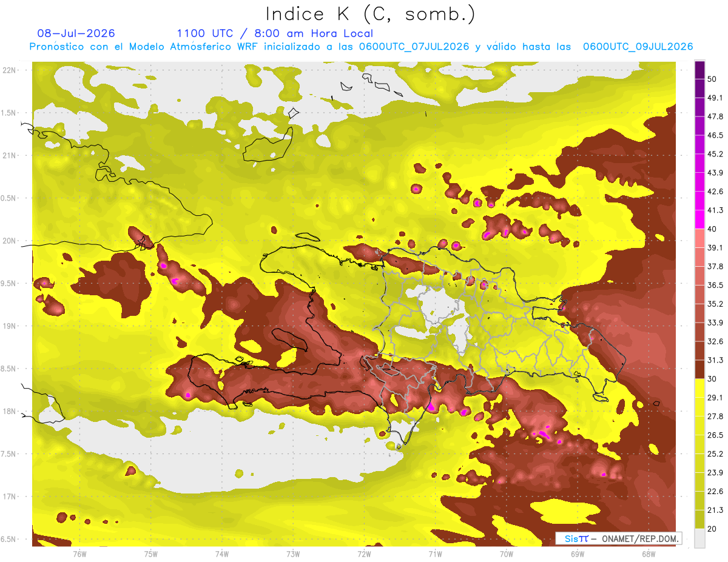Click the "SisTT - ONAMET/REP.DOM." source label
The image size is (728, 562).
coord(619,538)
